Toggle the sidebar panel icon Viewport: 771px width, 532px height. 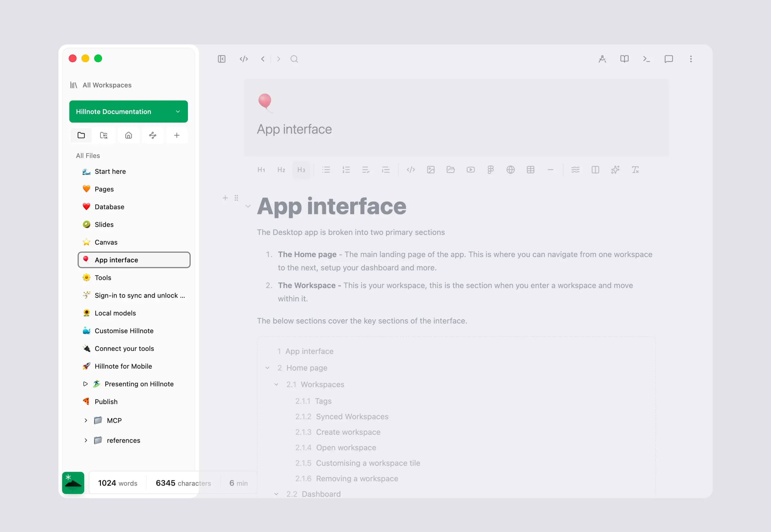[x=222, y=59]
